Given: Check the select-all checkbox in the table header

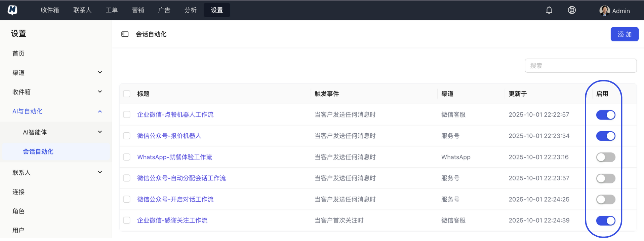Looking at the screenshot, I should coord(127,94).
